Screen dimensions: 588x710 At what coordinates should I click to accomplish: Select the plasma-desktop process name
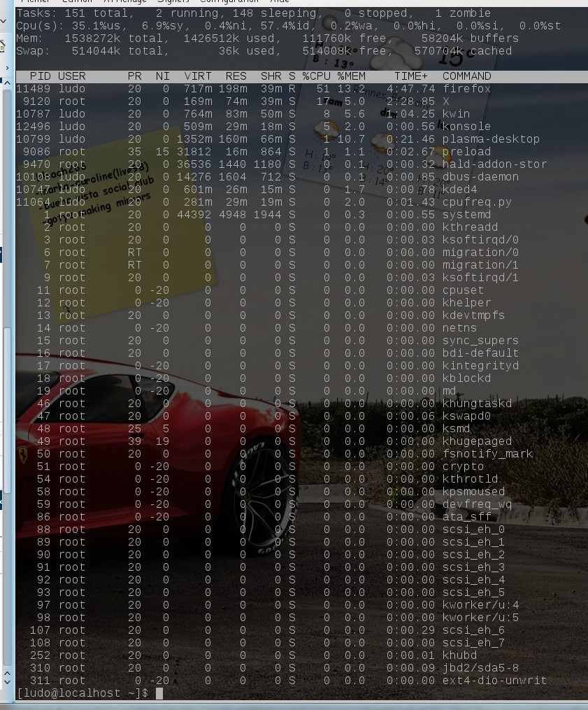click(491, 139)
